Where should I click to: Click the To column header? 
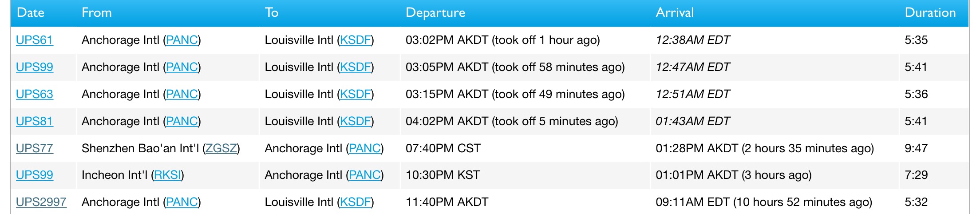[272, 12]
